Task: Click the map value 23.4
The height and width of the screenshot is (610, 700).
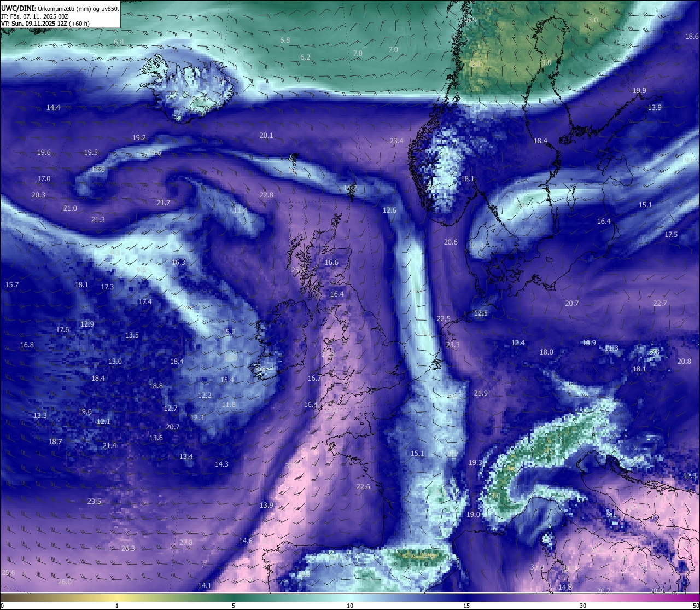Action: coord(396,141)
